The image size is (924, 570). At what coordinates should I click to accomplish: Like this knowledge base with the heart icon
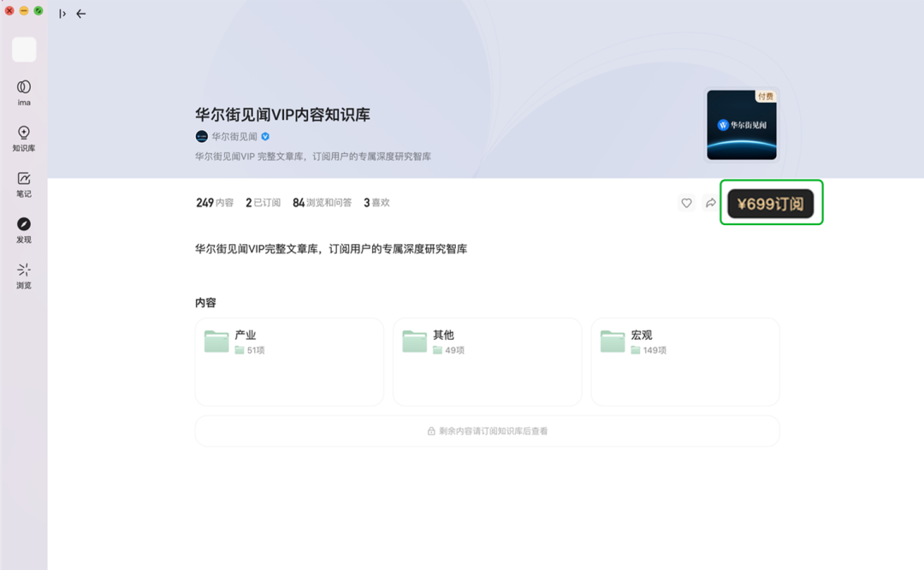(x=686, y=203)
